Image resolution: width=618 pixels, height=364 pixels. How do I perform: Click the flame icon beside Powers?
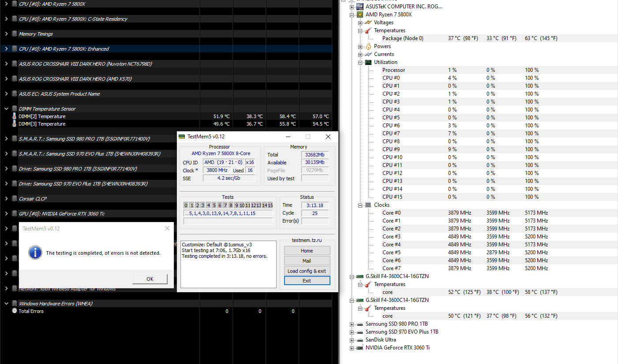(368, 46)
